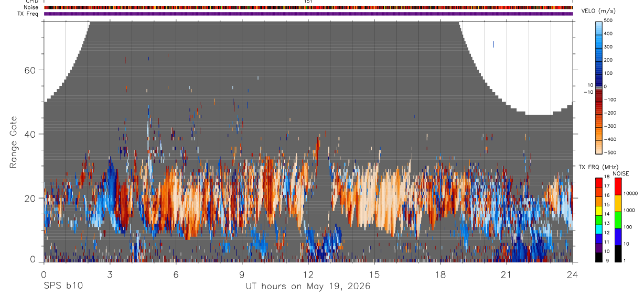Click UT hour tick "18" on x-axis

[x=441, y=274]
